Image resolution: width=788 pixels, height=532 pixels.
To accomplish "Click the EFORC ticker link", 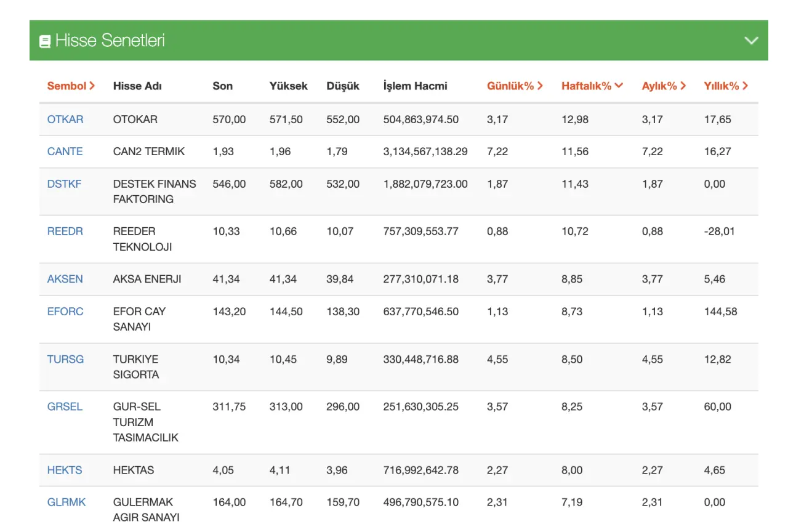I will pos(65,312).
